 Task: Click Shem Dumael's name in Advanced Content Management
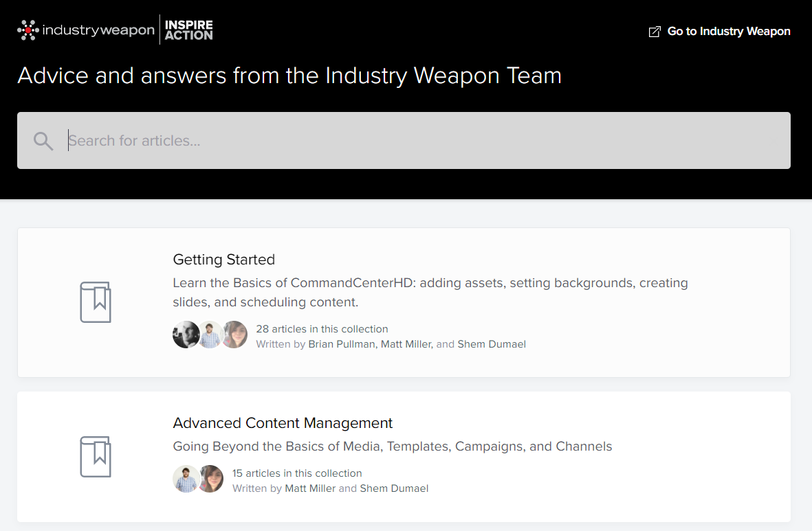click(x=394, y=488)
